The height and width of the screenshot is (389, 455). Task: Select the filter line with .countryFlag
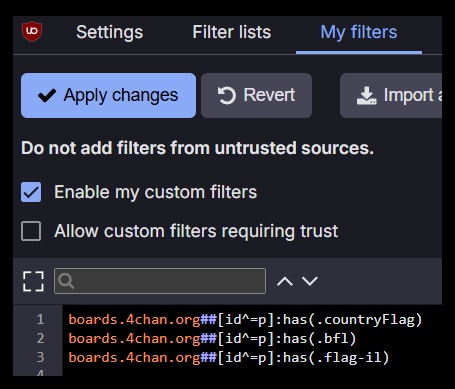click(245, 320)
